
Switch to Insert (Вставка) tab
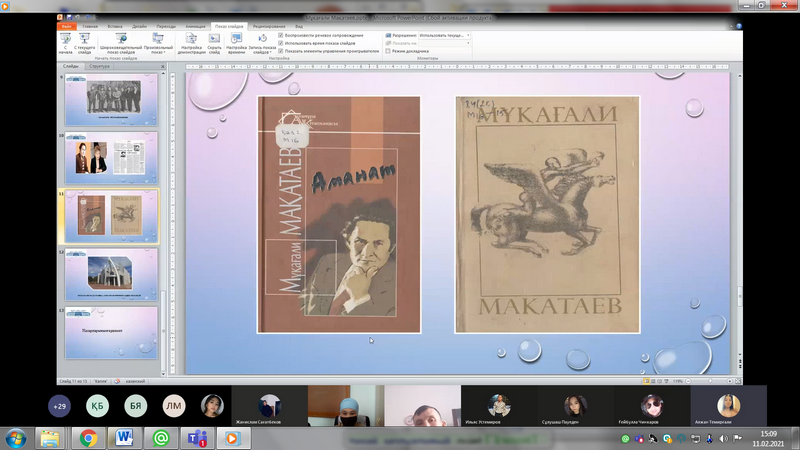(x=115, y=26)
